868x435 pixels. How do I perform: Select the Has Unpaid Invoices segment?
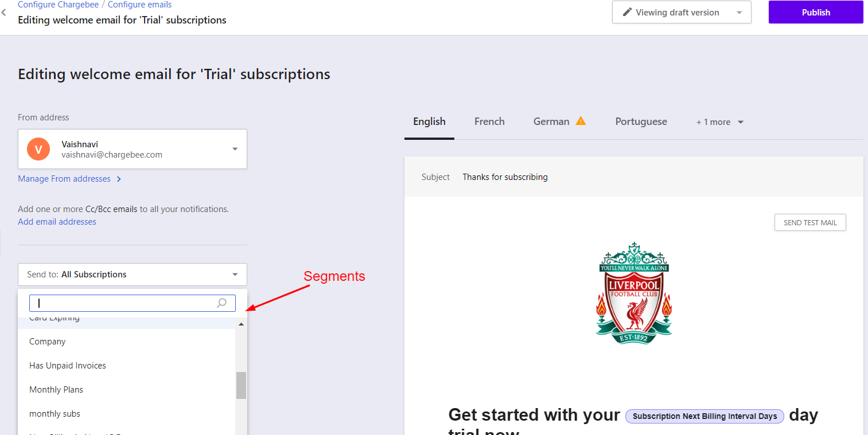[68, 366]
